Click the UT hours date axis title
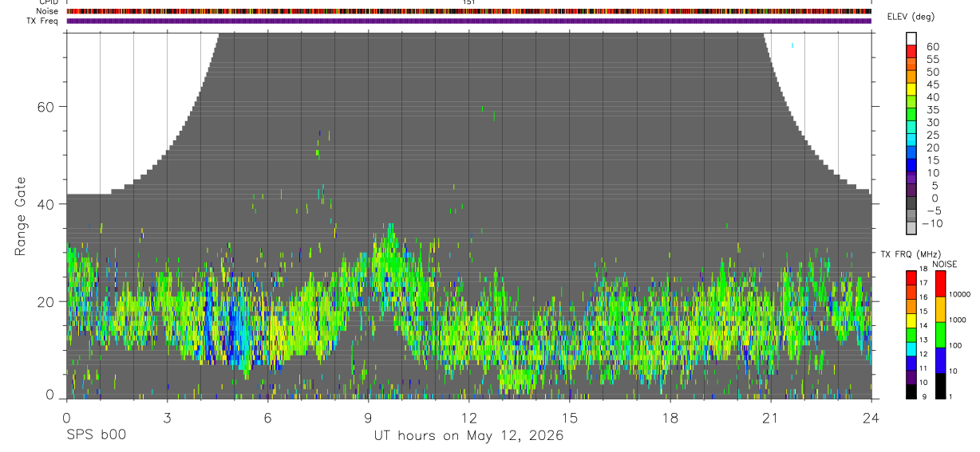This screenshot has height=452, width=980. pos(468,436)
